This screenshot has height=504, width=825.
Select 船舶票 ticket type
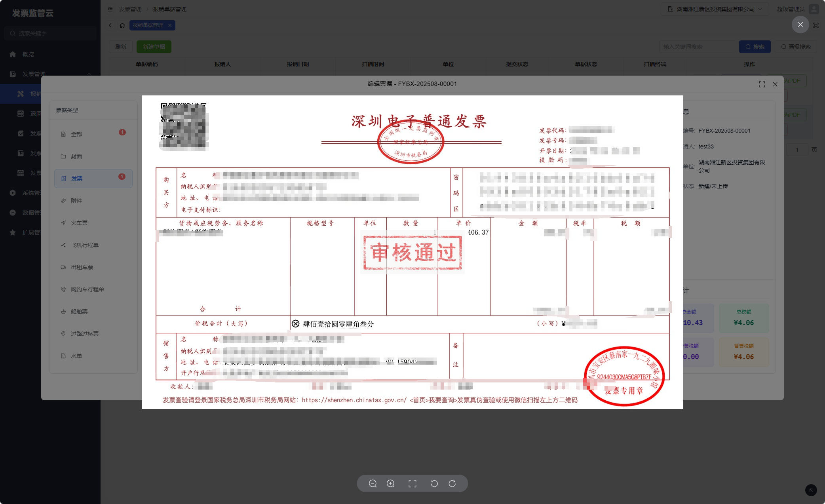(x=93, y=312)
